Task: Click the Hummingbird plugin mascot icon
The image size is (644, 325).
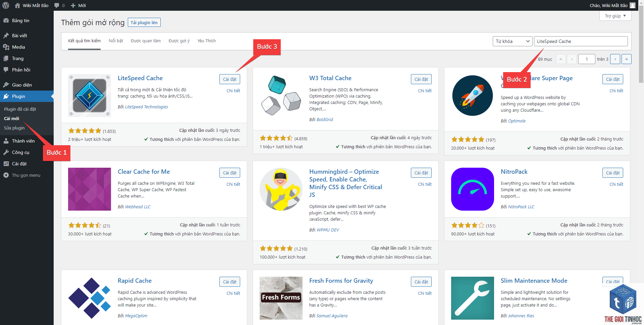Action: [281, 189]
